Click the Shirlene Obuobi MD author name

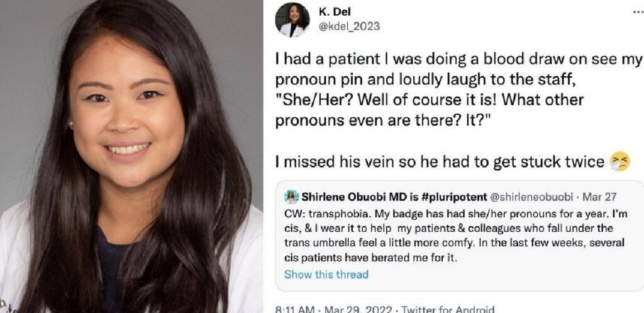click(x=354, y=196)
